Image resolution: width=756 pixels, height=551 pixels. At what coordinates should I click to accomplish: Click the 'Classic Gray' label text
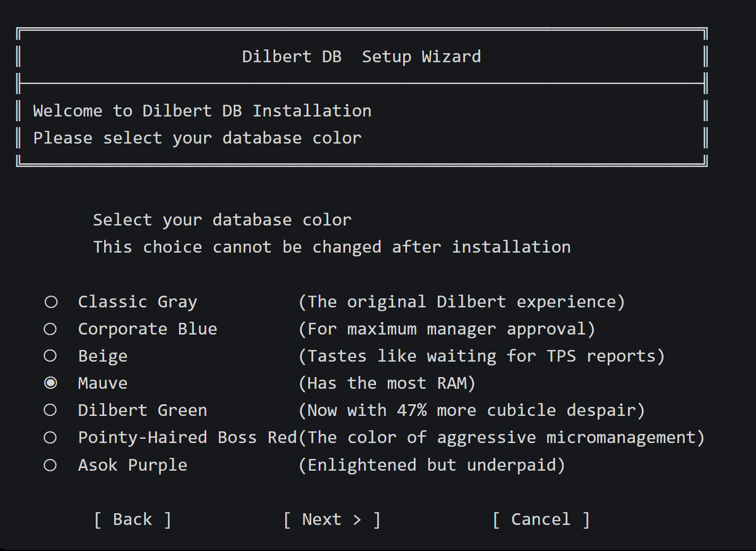coord(137,302)
